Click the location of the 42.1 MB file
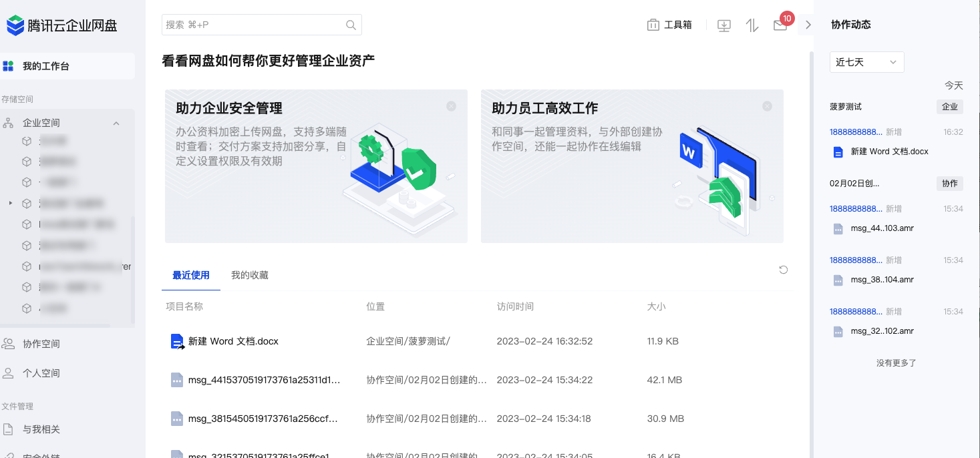Viewport: 980px width, 458px height. (x=426, y=380)
